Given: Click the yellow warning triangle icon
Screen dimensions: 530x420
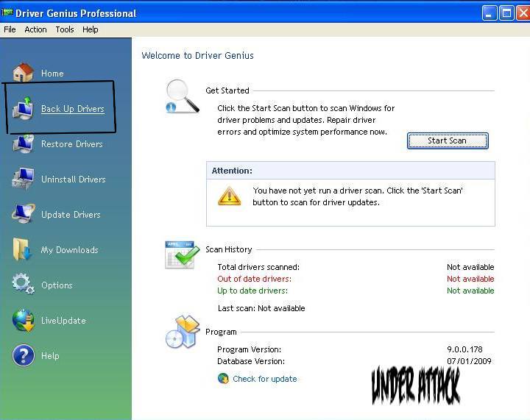Looking at the screenshot, I should (x=230, y=196).
